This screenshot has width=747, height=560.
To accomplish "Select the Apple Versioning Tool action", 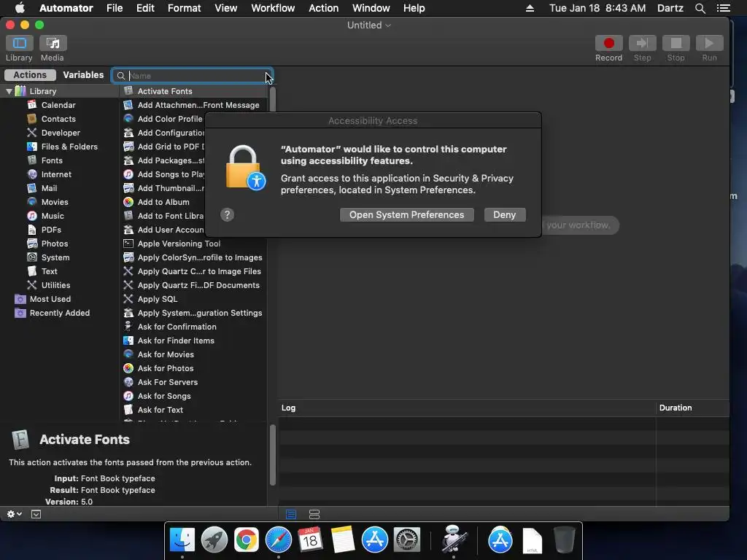I will click(x=193, y=244).
